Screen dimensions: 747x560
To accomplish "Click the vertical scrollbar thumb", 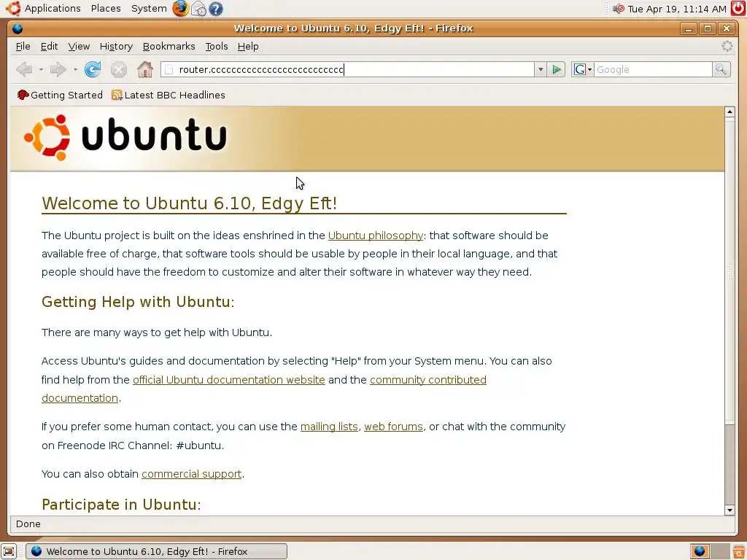I will pyautogui.click(x=729, y=270).
